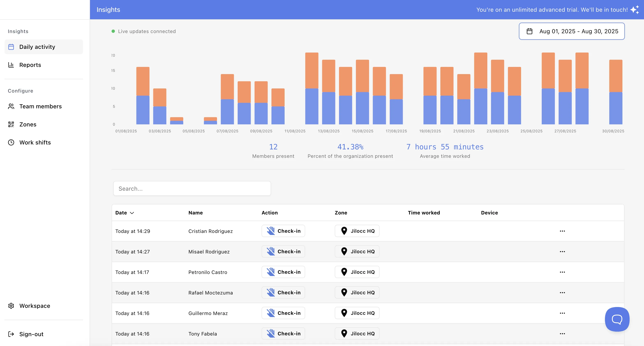Click the '12' Members present stat
The width and height of the screenshot is (644, 346).
(x=273, y=147)
